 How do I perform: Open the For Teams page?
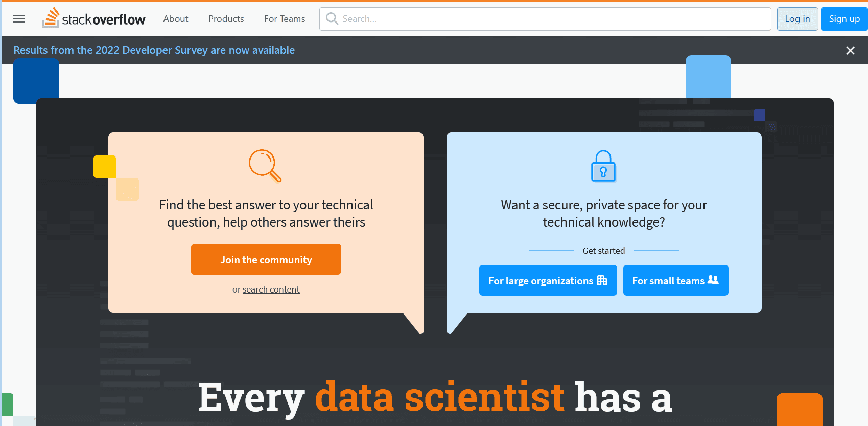[285, 19]
